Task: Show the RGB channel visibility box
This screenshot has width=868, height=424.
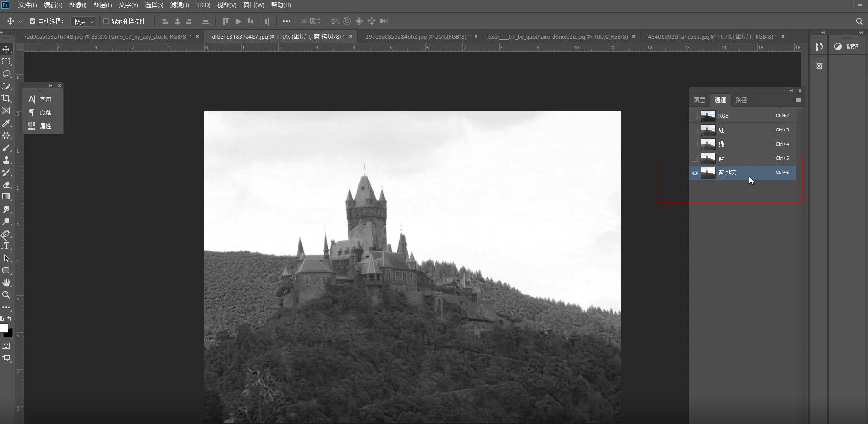Action: pyautogui.click(x=695, y=116)
